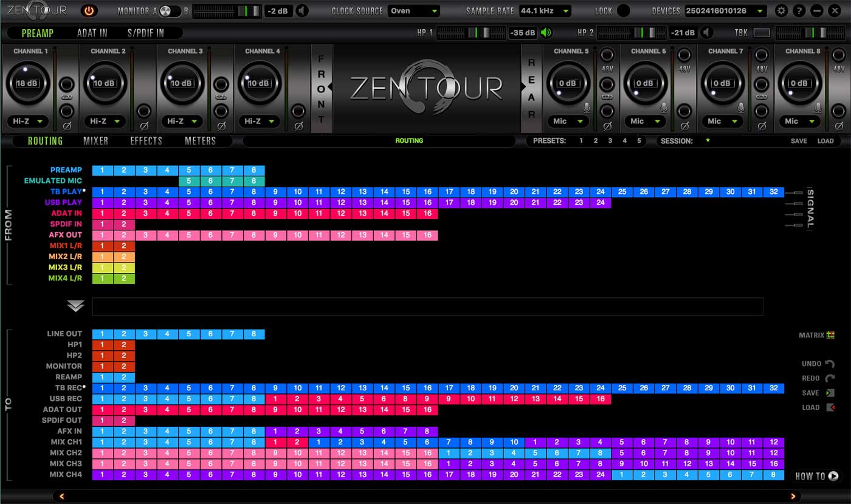This screenshot has height=504, width=851.
Task: Recall preset 5
Action: pos(639,140)
